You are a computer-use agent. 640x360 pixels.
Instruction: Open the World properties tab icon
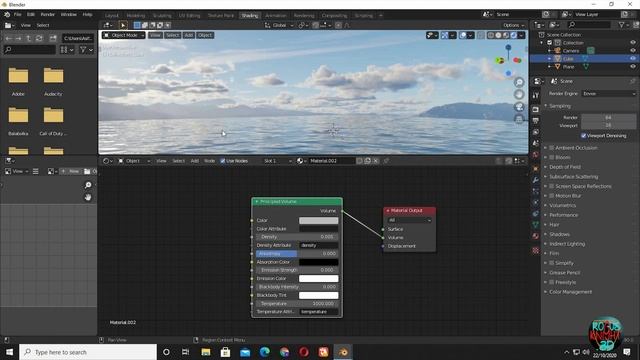click(x=536, y=155)
